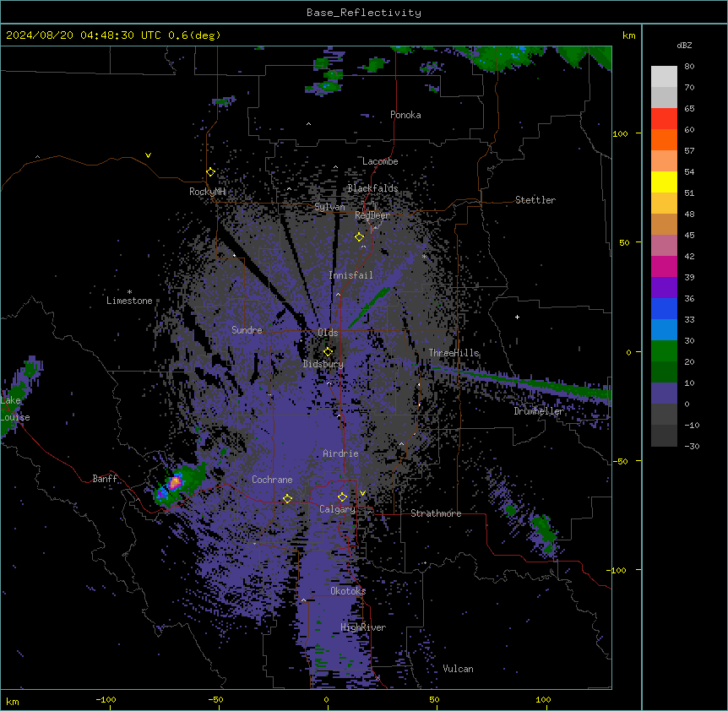Click the RockyMH label
The image size is (728, 711).
207,192
